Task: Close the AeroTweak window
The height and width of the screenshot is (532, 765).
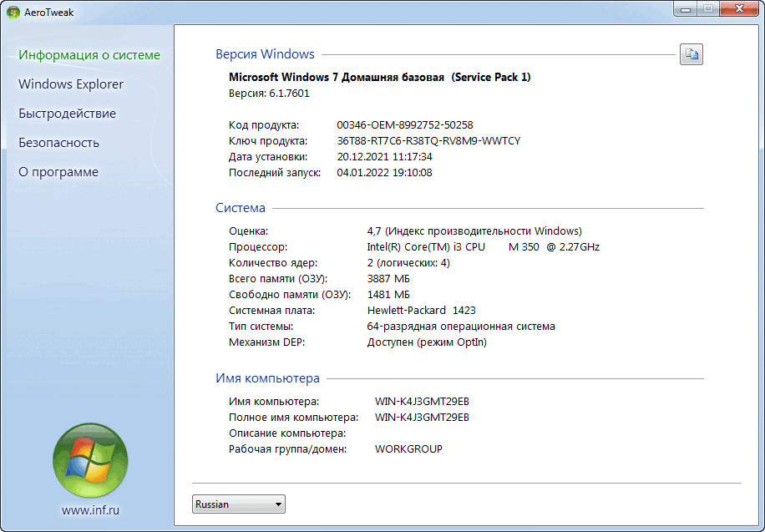Action: click(739, 9)
